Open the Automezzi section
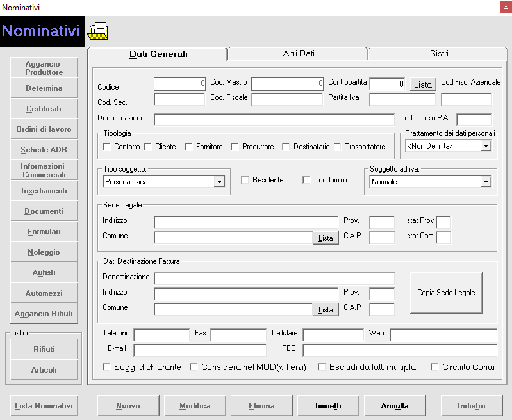Viewport: 512px width, 420px height. [44, 293]
